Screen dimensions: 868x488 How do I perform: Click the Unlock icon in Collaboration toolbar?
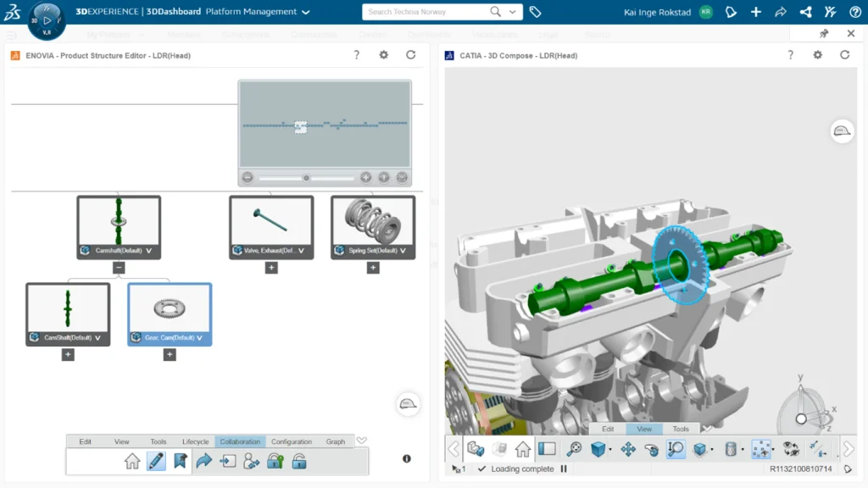299,461
